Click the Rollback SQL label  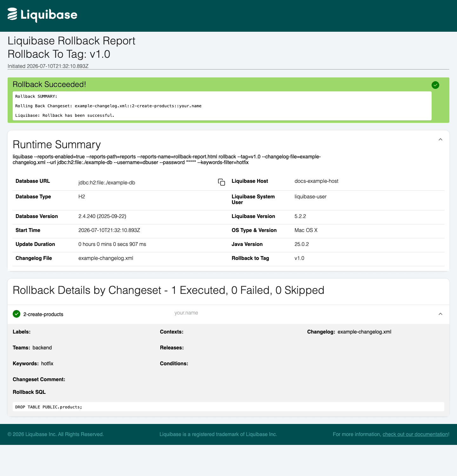click(x=29, y=392)
